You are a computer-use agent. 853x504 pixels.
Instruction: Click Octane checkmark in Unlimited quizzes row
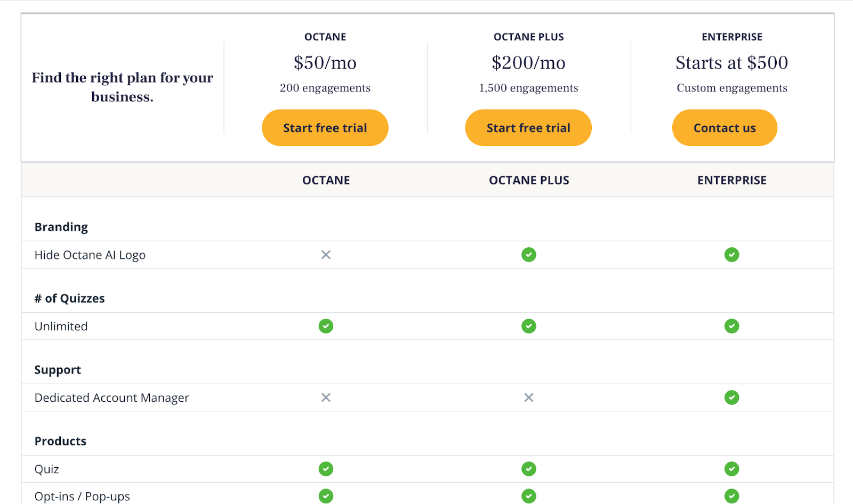326,326
